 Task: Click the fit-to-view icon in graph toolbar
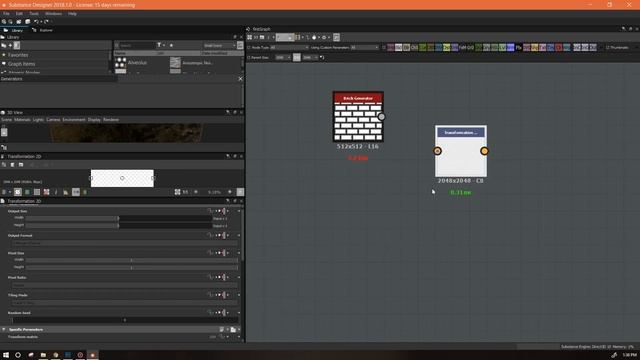click(249, 38)
